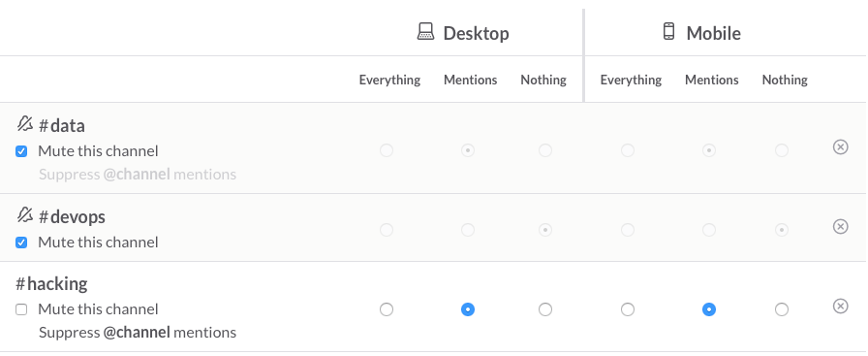868x356 pixels.
Task: Select Mobile Everything for #hacking
Action: (627, 309)
